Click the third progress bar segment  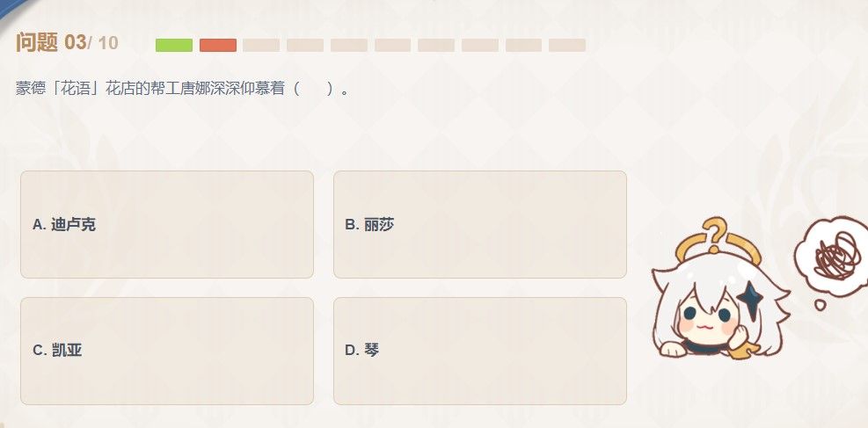coord(261,45)
